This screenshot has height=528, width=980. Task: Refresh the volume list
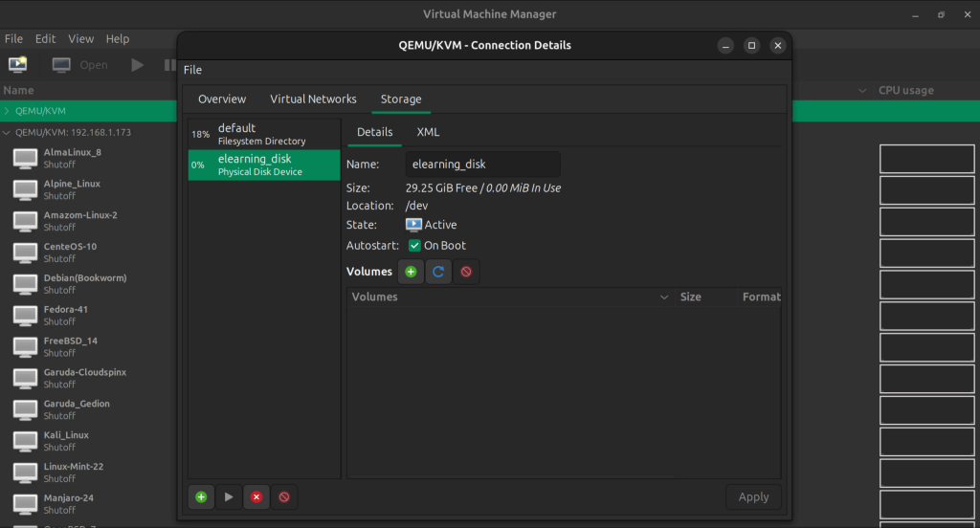438,272
